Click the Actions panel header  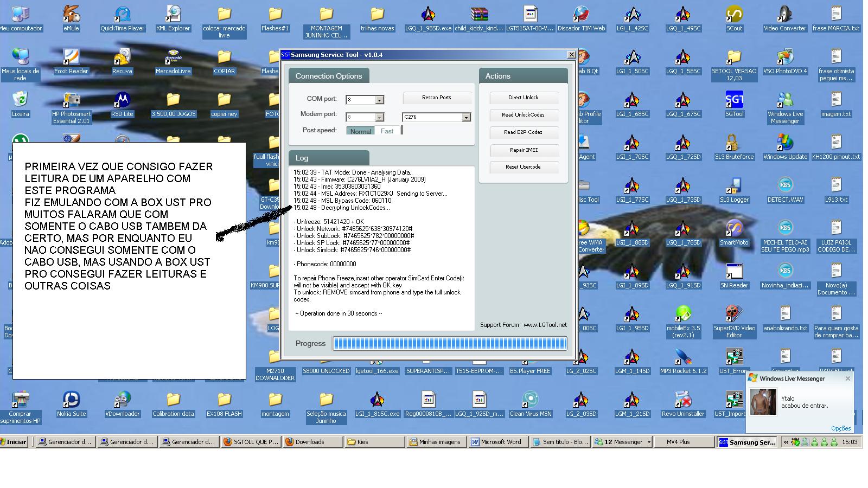(524, 76)
